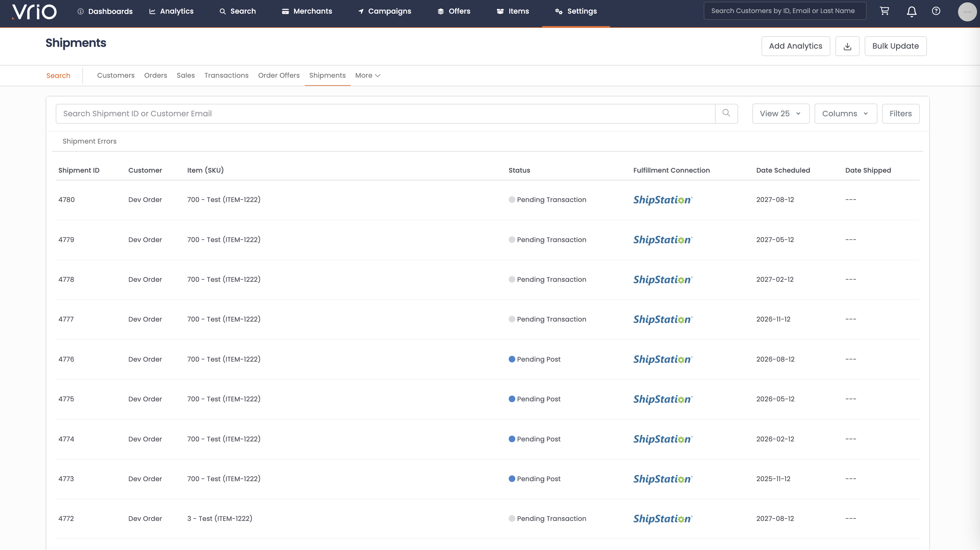The width and height of the screenshot is (980, 550).
Task: Focus the Search Shipment ID input field
Action: click(385, 113)
